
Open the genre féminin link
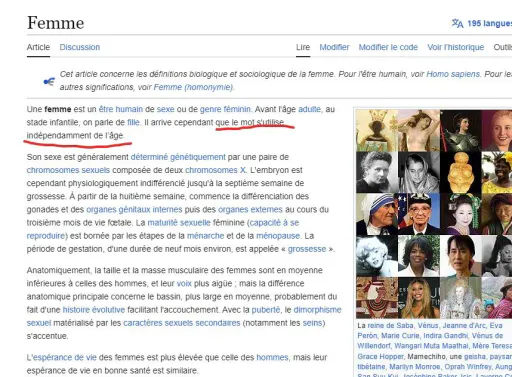coord(225,109)
